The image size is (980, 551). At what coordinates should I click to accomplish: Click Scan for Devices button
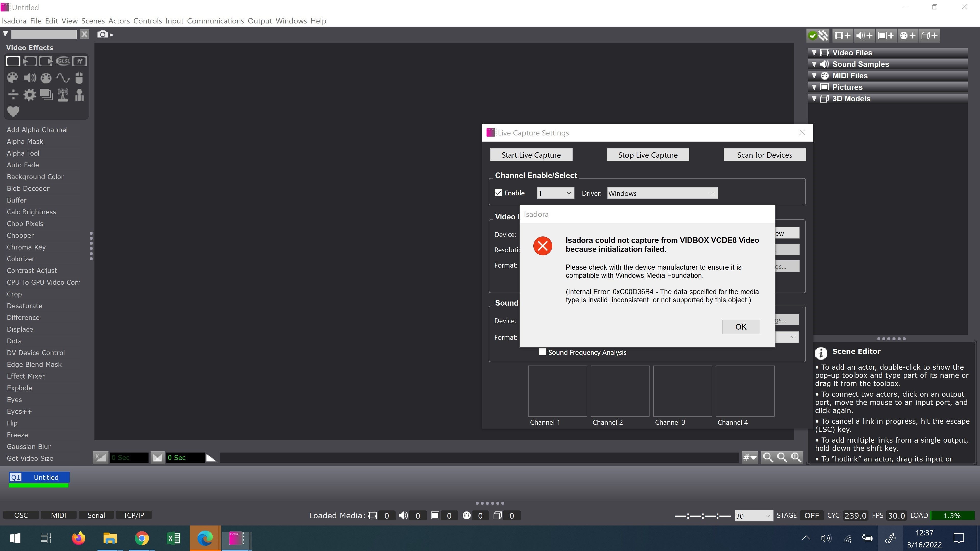764,155
